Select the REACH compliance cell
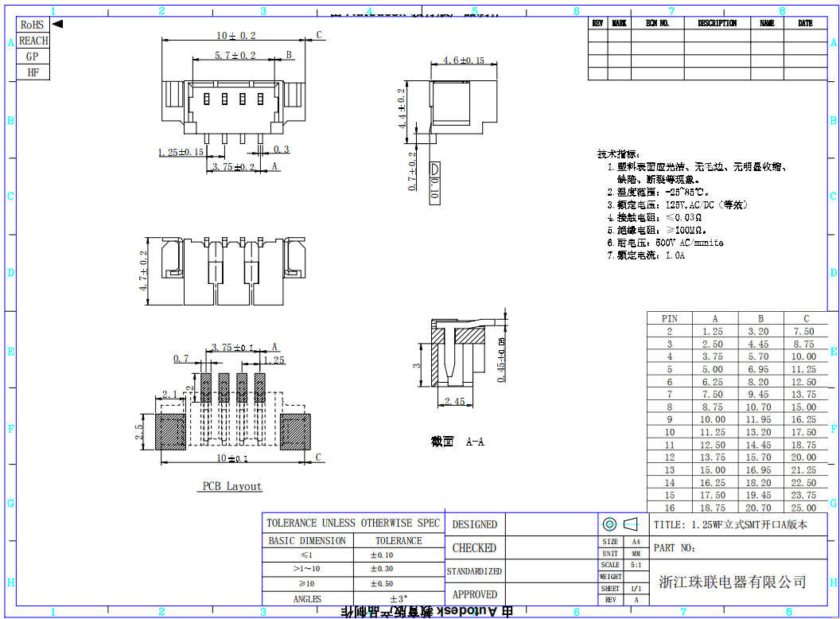 [33, 41]
